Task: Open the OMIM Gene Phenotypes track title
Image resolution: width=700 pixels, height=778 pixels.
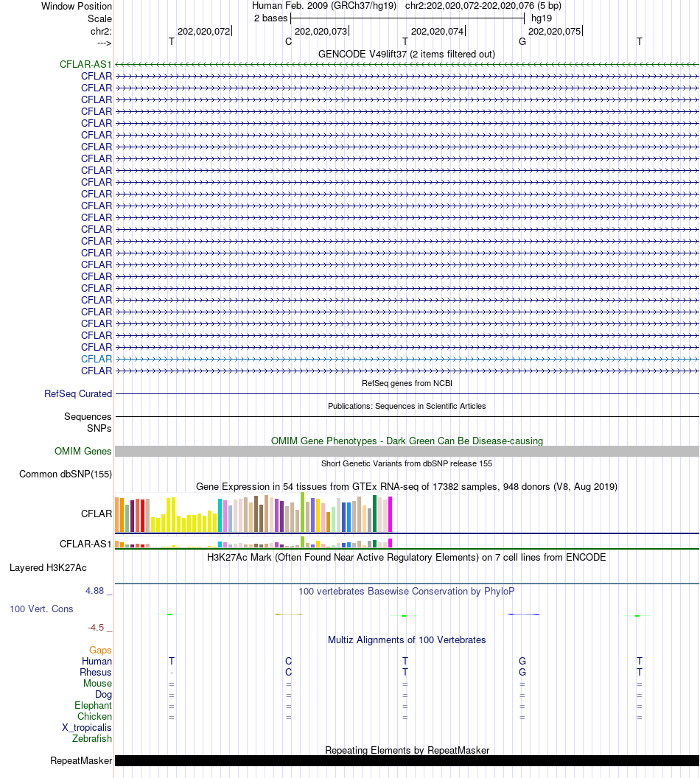Action: 407,441
